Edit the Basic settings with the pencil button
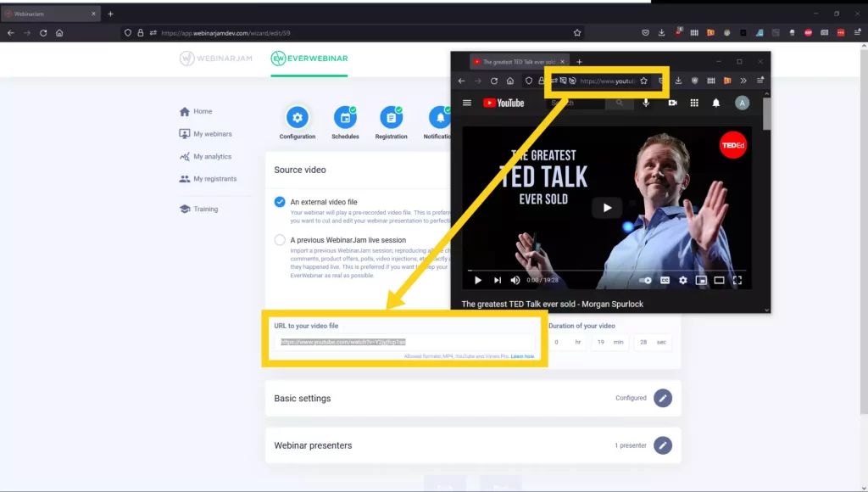This screenshot has width=868, height=492. (x=664, y=398)
